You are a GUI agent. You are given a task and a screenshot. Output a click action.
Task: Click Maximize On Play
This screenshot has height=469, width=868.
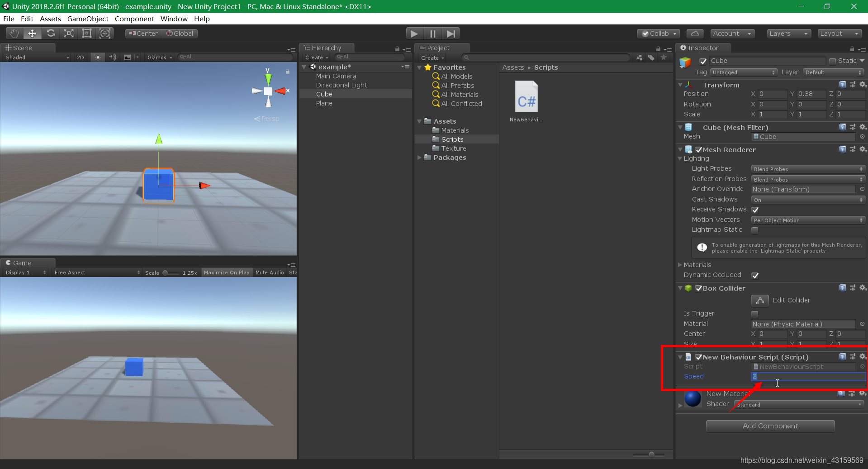[227, 273]
